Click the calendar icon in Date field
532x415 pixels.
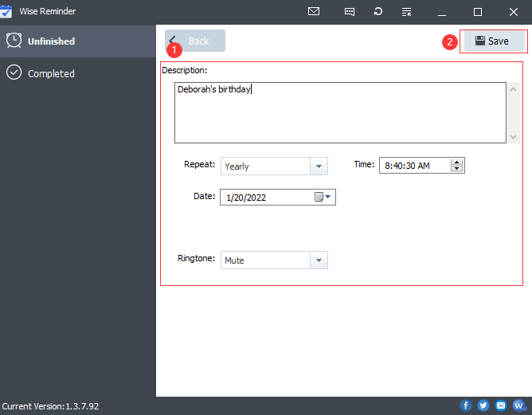pyautogui.click(x=319, y=197)
